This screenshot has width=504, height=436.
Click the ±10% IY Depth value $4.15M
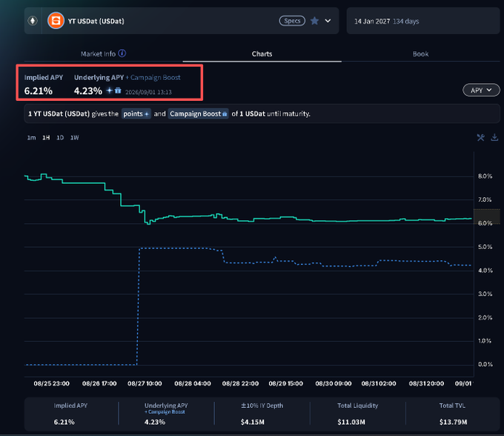click(x=252, y=422)
